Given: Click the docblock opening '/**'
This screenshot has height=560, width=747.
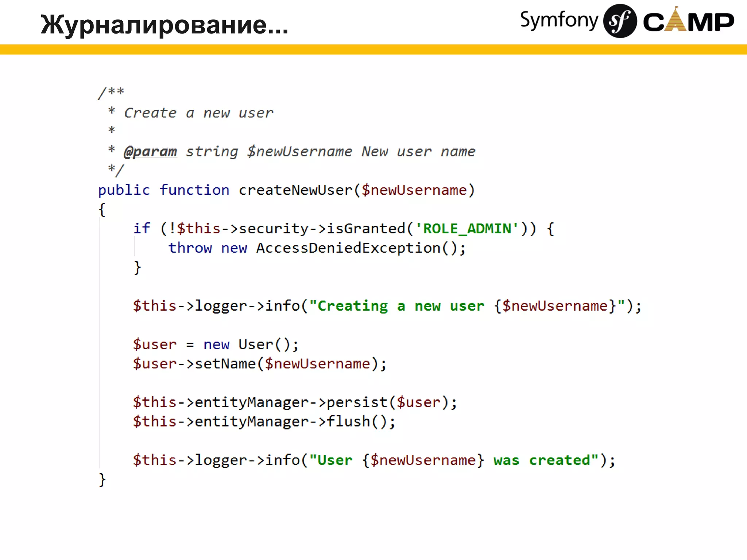Looking at the screenshot, I should tap(111, 93).
